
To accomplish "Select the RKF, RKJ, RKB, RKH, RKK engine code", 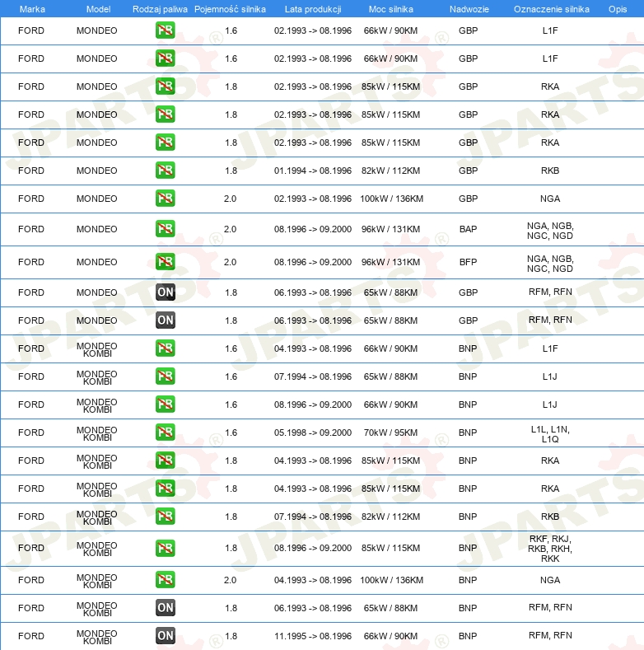I will click(550, 549).
